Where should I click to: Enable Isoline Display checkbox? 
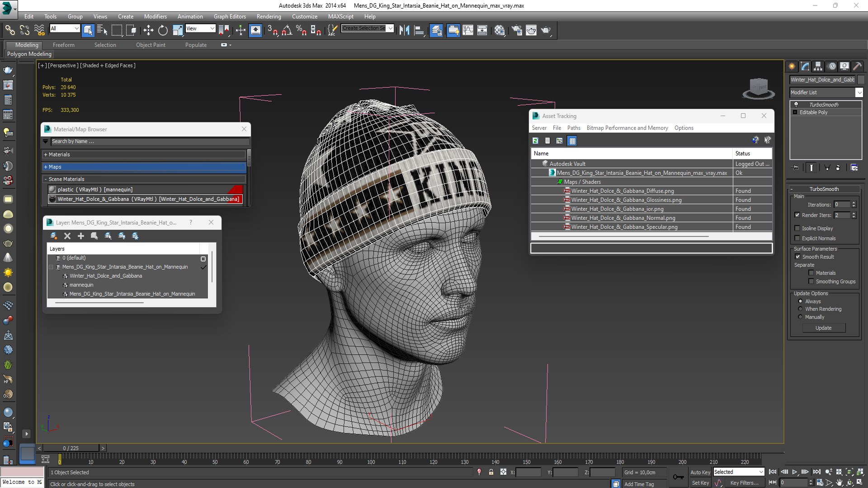pyautogui.click(x=797, y=228)
